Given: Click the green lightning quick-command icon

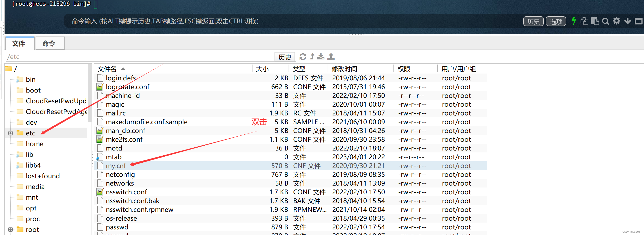Looking at the screenshot, I should (x=574, y=21).
